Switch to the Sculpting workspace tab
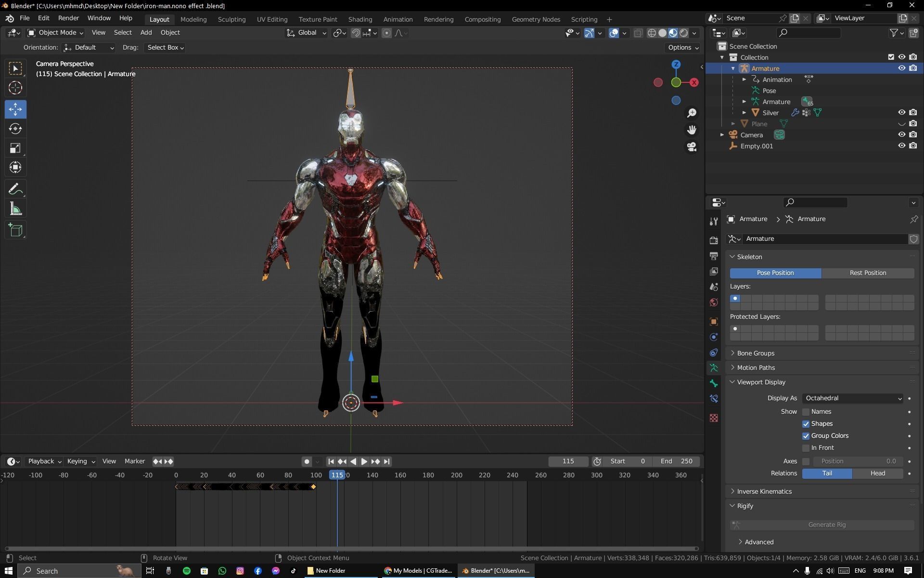 pyautogui.click(x=231, y=19)
